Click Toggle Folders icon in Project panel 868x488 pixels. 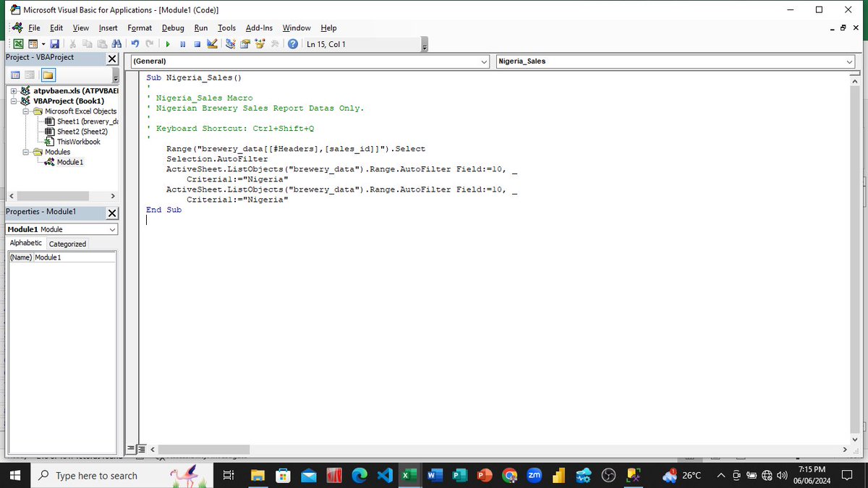[x=48, y=75]
